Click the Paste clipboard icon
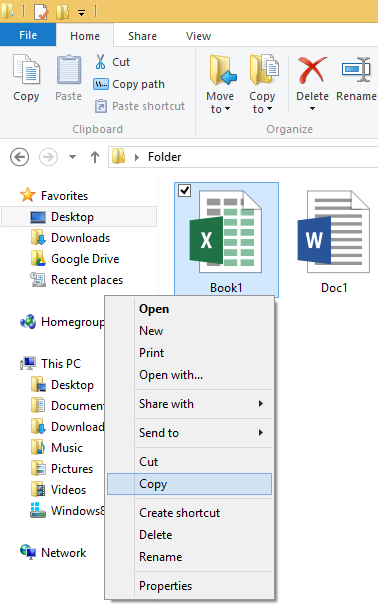The image size is (378, 606). (69, 70)
